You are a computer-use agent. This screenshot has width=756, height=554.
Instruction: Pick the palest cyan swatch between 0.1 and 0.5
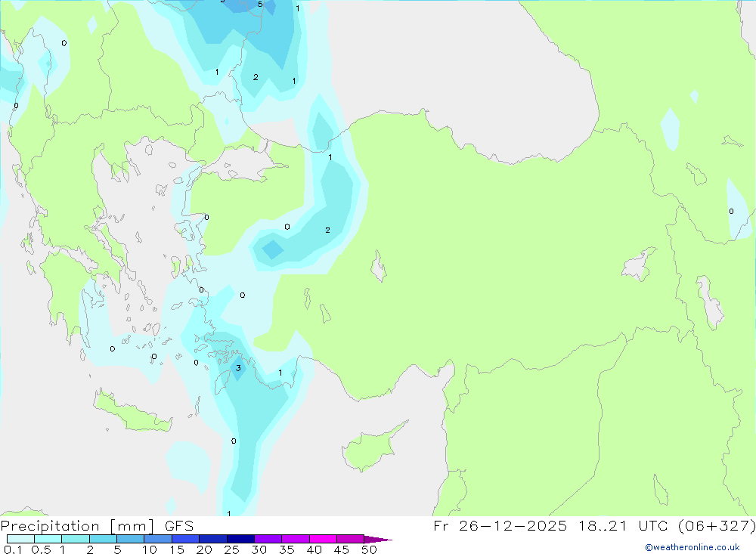(20, 539)
